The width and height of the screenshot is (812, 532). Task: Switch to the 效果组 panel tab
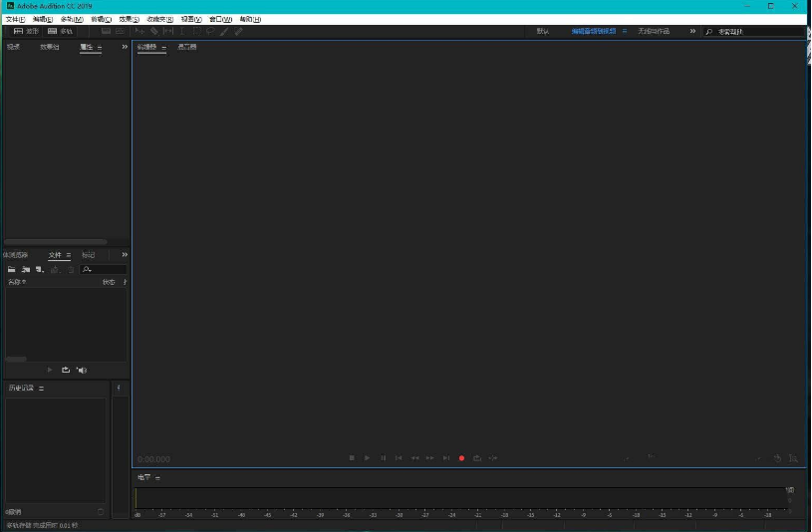(50, 47)
